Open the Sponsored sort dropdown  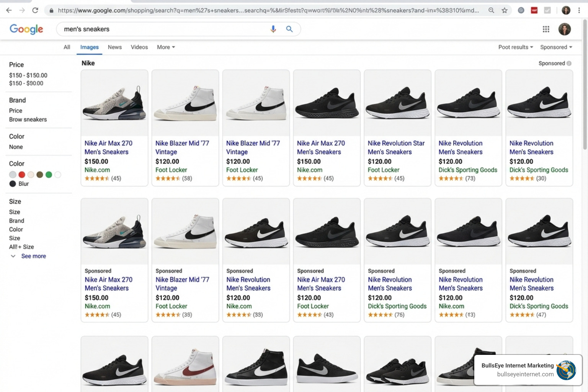tap(556, 47)
